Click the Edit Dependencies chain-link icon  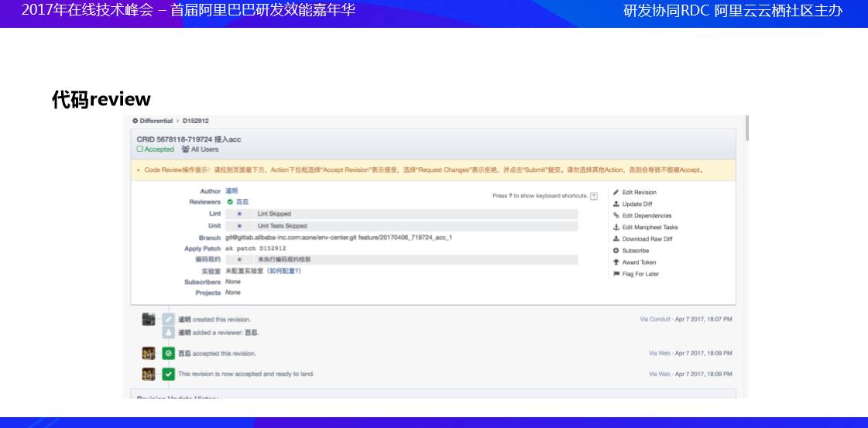coord(616,216)
